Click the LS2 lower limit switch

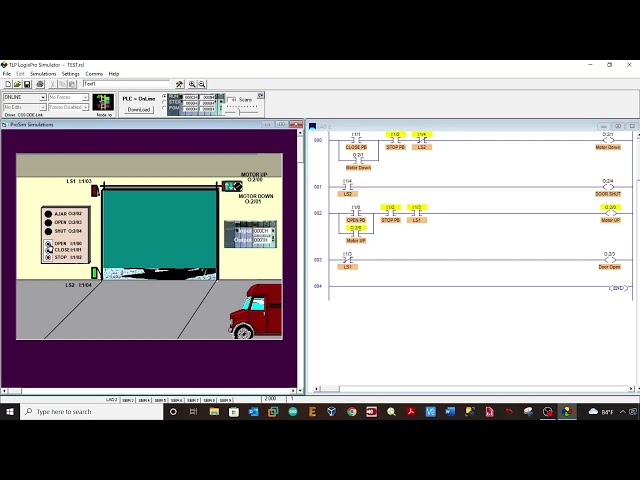[x=95, y=273]
